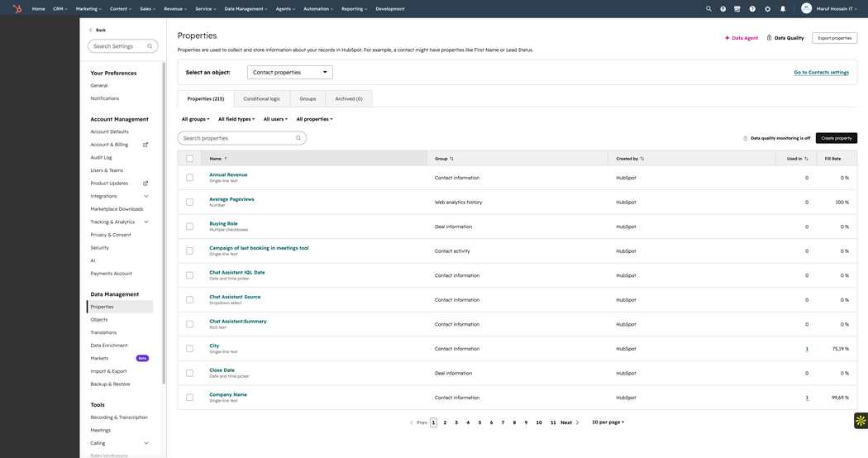This screenshot has width=868, height=458.
Task: Click the Data Agent sparkle icon
Action: (727, 38)
